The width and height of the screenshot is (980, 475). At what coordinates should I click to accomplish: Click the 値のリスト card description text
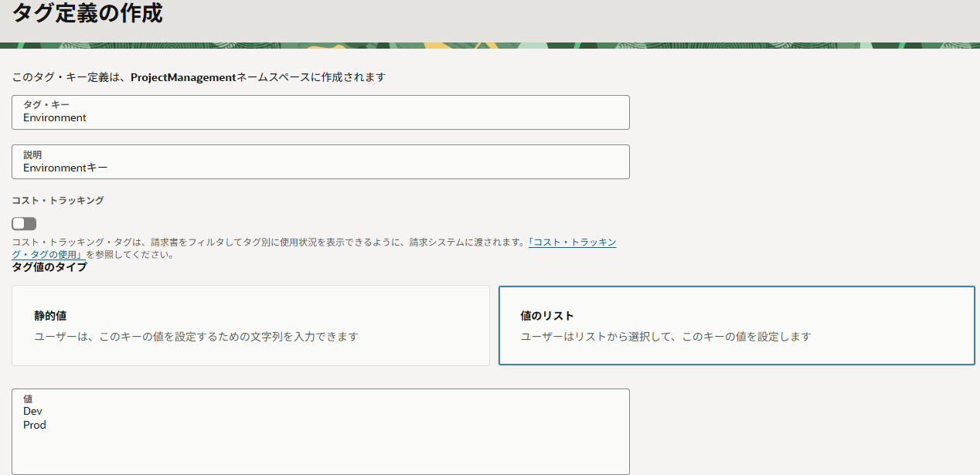coord(665,337)
